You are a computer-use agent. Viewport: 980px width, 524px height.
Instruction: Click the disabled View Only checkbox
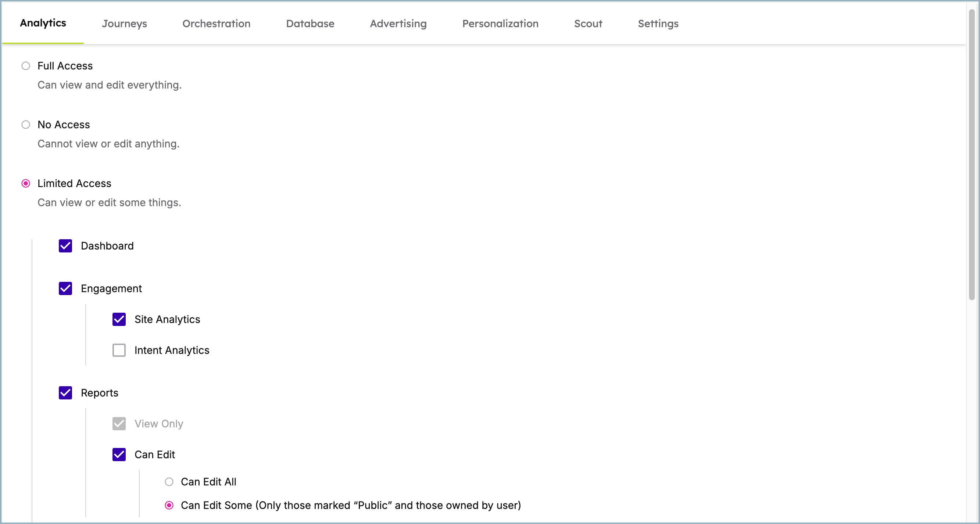click(x=119, y=424)
